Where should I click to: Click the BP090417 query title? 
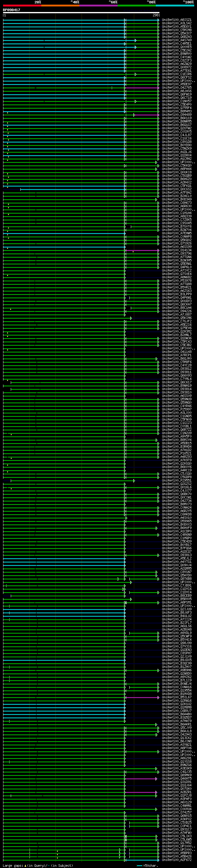click(11, 10)
